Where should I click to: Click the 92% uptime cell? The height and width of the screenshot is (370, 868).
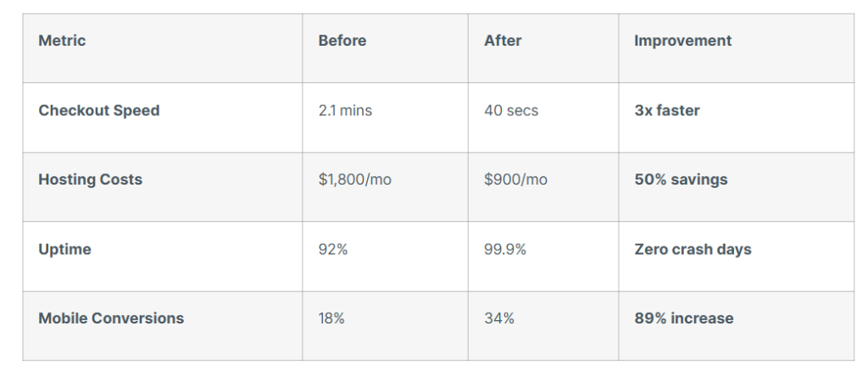coord(331,250)
